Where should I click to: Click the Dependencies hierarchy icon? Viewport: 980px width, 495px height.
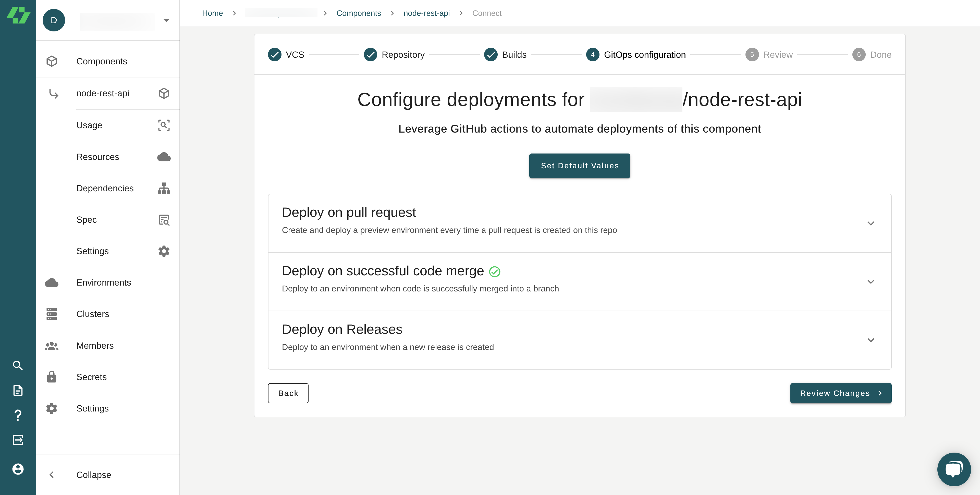pyautogui.click(x=164, y=188)
